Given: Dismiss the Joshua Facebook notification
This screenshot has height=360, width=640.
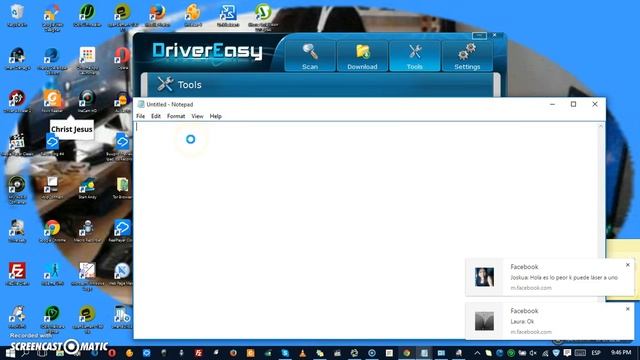Looking at the screenshot, I should click(628, 265).
